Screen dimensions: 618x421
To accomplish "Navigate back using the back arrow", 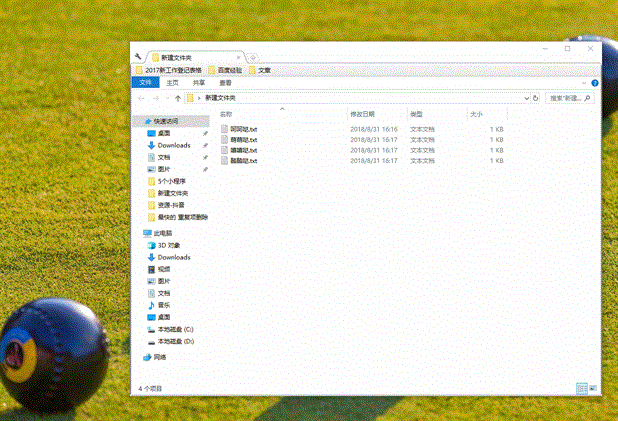I will pyautogui.click(x=141, y=98).
